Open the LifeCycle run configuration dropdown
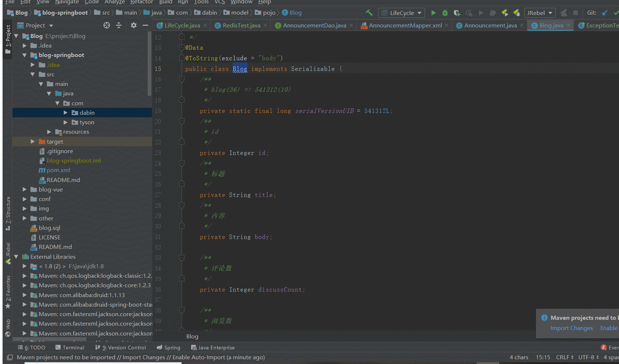This screenshot has height=364, width=619. [x=402, y=13]
